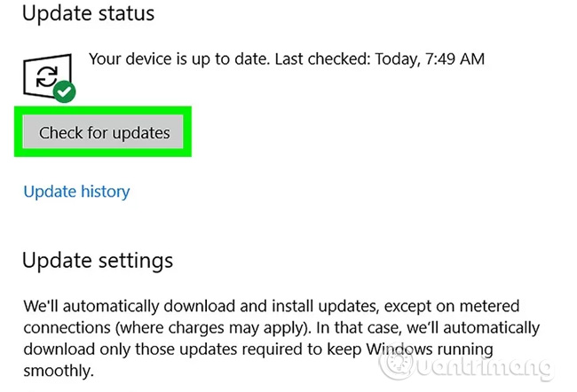Open the Update history link

76,192
